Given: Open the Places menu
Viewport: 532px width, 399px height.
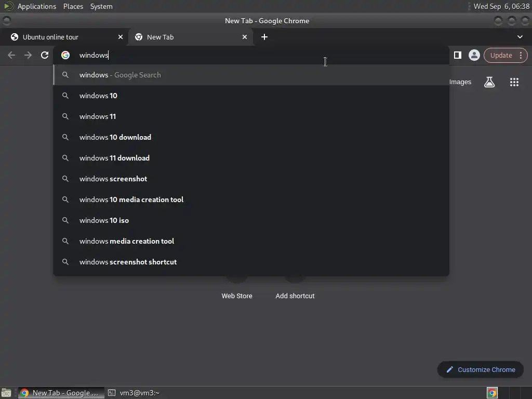Looking at the screenshot, I should tap(73, 6).
